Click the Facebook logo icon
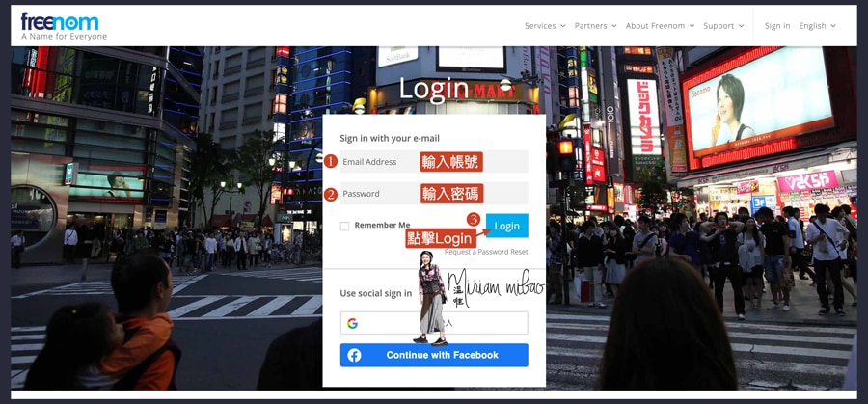 (x=354, y=355)
